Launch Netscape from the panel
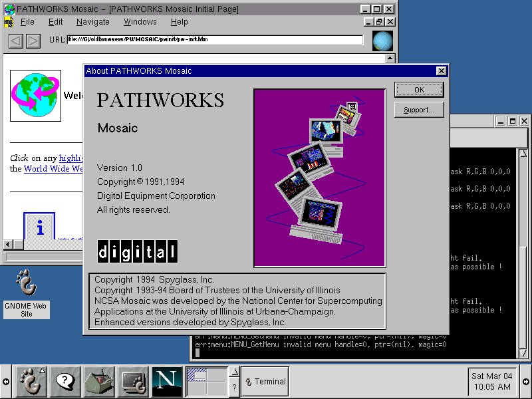The height and width of the screenshot is (399, 532). [x=167, y=381]
